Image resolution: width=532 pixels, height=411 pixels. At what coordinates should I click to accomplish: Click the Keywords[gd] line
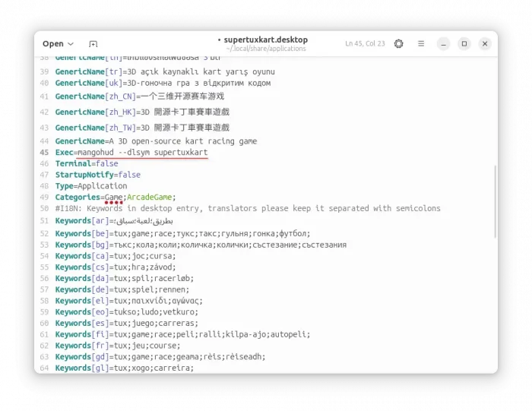(160, 357)
